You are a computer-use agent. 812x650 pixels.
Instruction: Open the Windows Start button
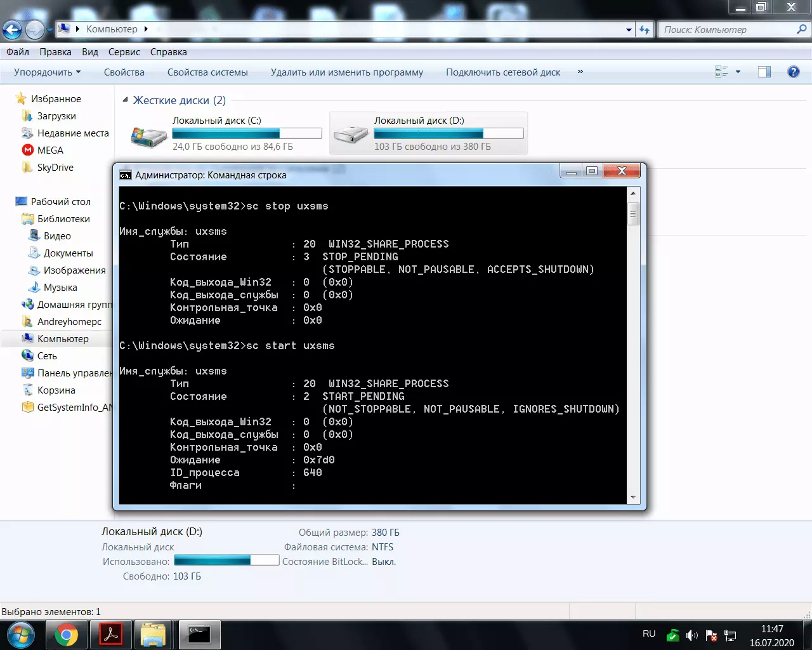point(20,635)
